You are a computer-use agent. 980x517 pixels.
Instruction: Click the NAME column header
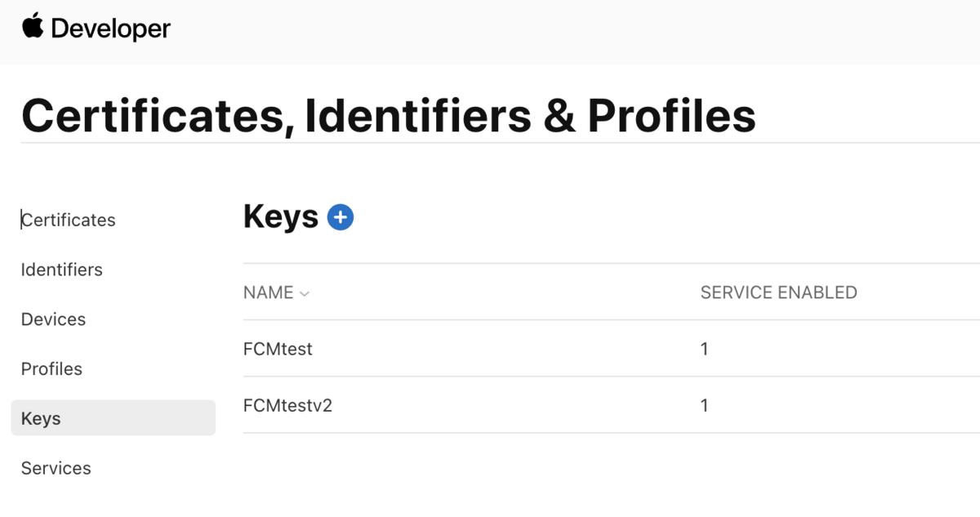(268, 293)
